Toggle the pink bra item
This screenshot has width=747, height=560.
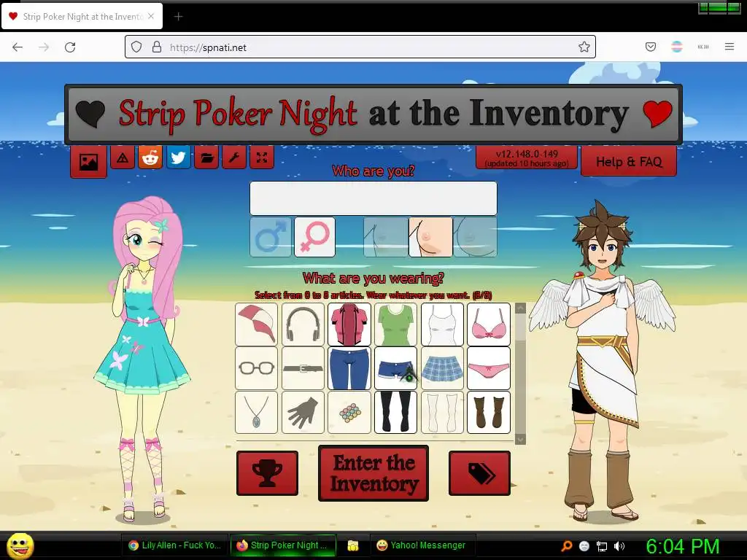pos(489,324)
